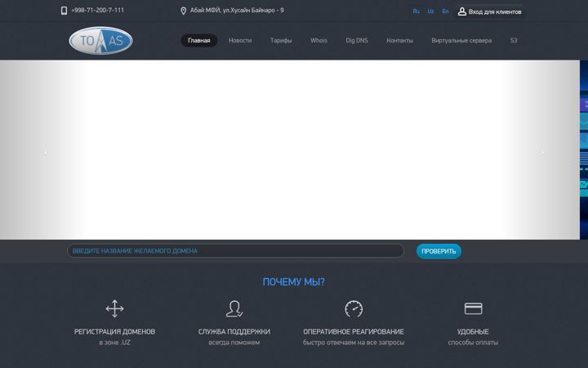The height and width of the screenshot is (368, 588).
Task: Switch language to Uz
Action: [x=430, y=11]
